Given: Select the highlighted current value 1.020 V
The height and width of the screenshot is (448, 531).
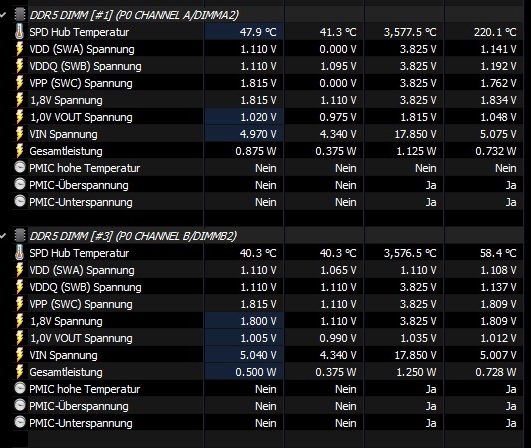Looking at the screenshot, I should pyautogui.click(x=258, y=117).
